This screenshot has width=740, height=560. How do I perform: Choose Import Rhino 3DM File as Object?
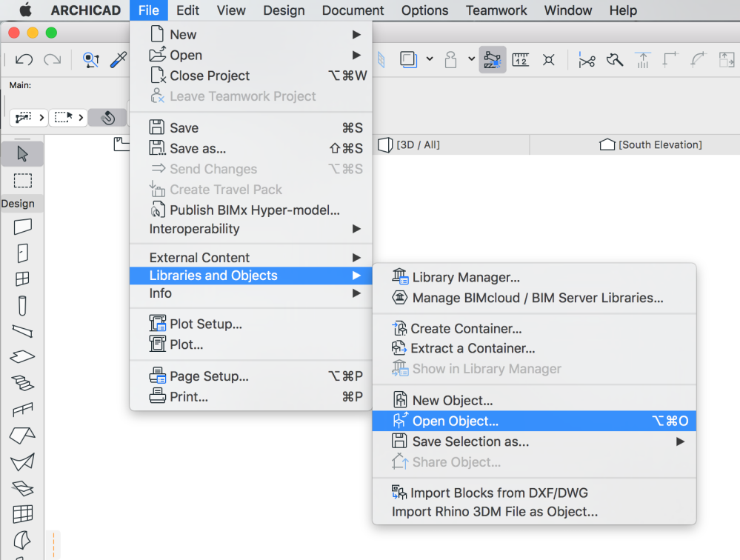(534, 512)
